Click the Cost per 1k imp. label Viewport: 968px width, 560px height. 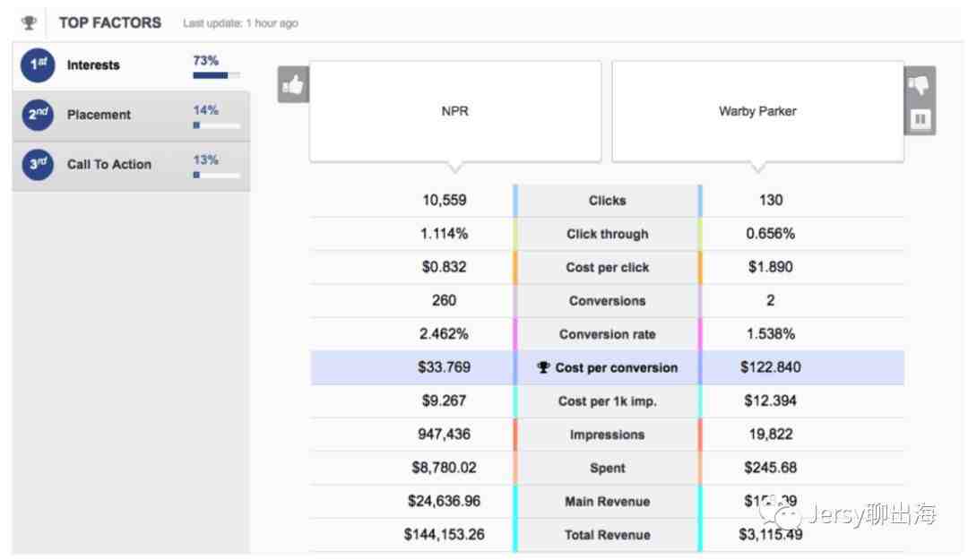tap(608, 401)
